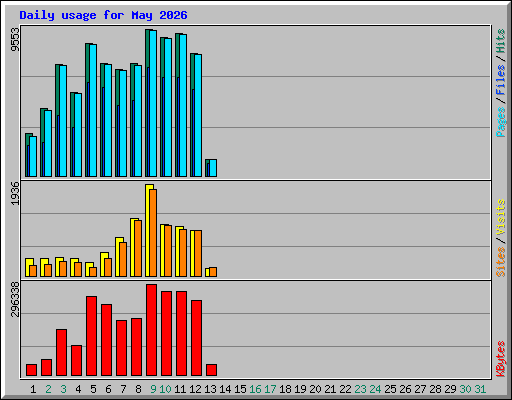
Task: Select day 9 on the date axis
Action: click(153, 389)
